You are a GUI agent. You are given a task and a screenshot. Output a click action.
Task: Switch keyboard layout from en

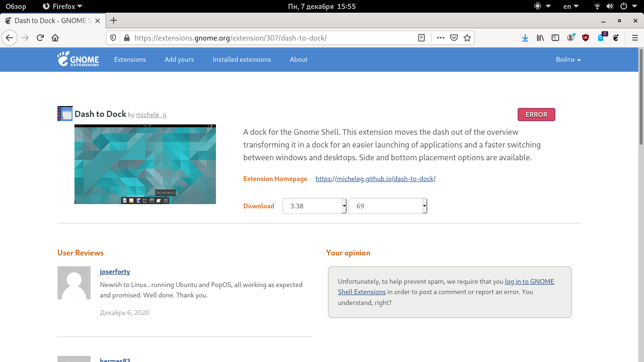[x=571, y=7]
